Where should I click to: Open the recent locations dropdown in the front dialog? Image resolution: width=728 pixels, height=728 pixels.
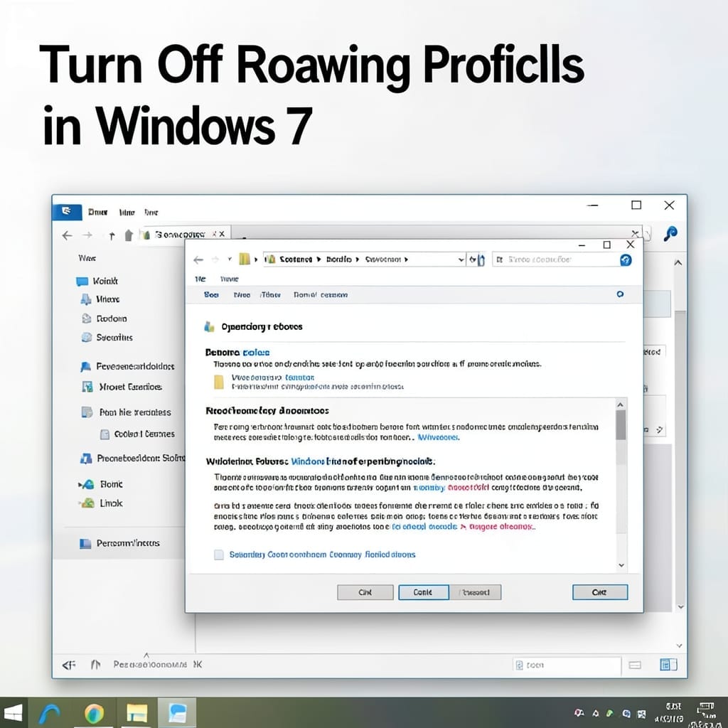230,259
